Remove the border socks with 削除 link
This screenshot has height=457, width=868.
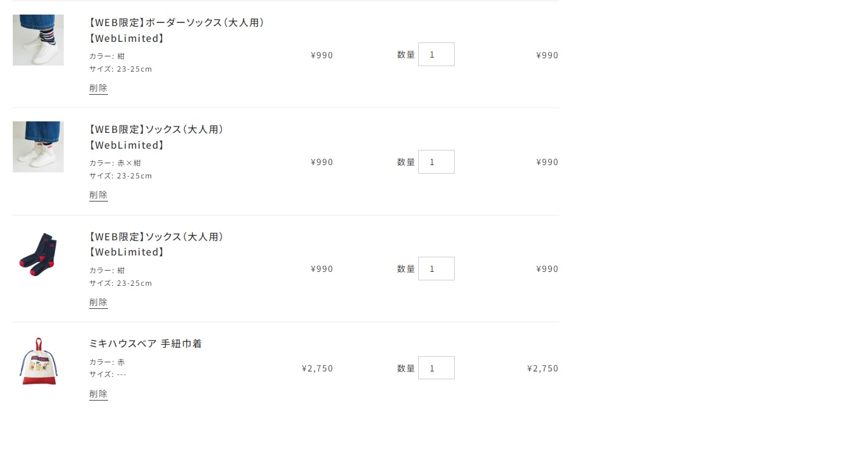pyautogui.click(x=98, y=88)
